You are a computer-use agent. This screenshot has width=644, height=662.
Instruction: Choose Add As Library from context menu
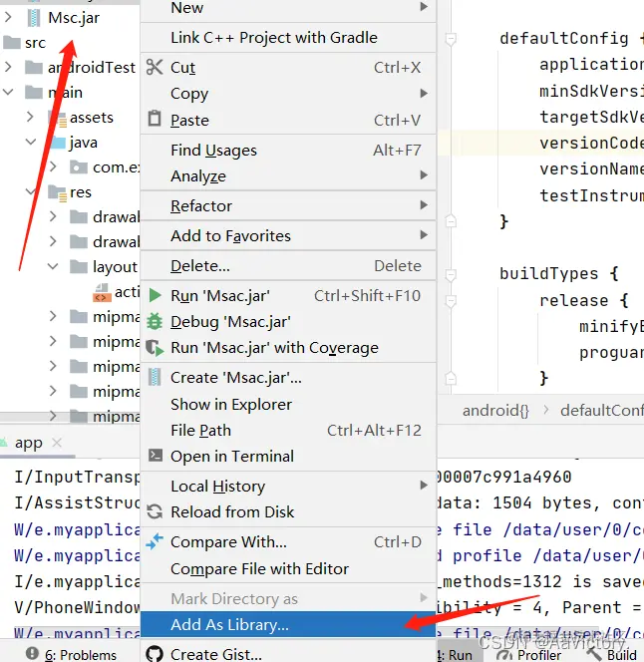pos(287,624)
